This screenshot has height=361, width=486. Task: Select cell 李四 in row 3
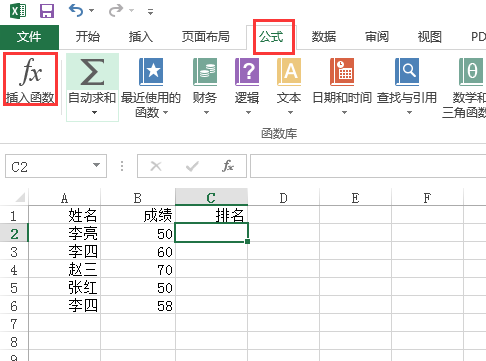(x=65, y=251)
